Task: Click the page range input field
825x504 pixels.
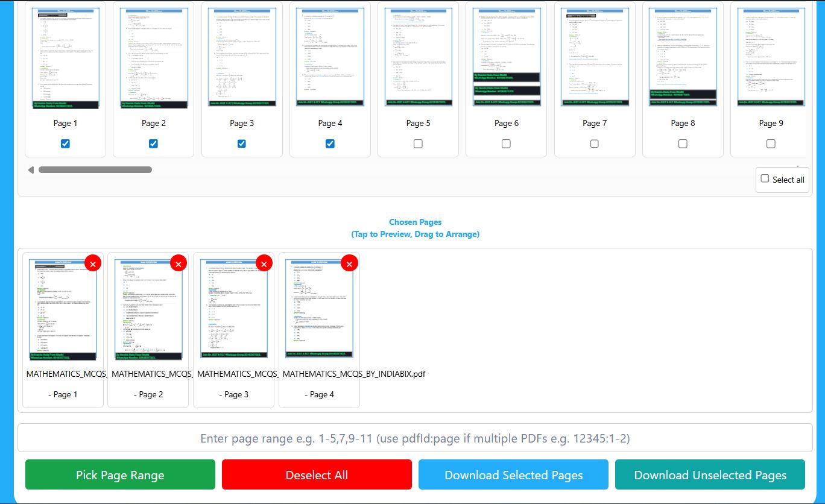Action: point(415,438)
